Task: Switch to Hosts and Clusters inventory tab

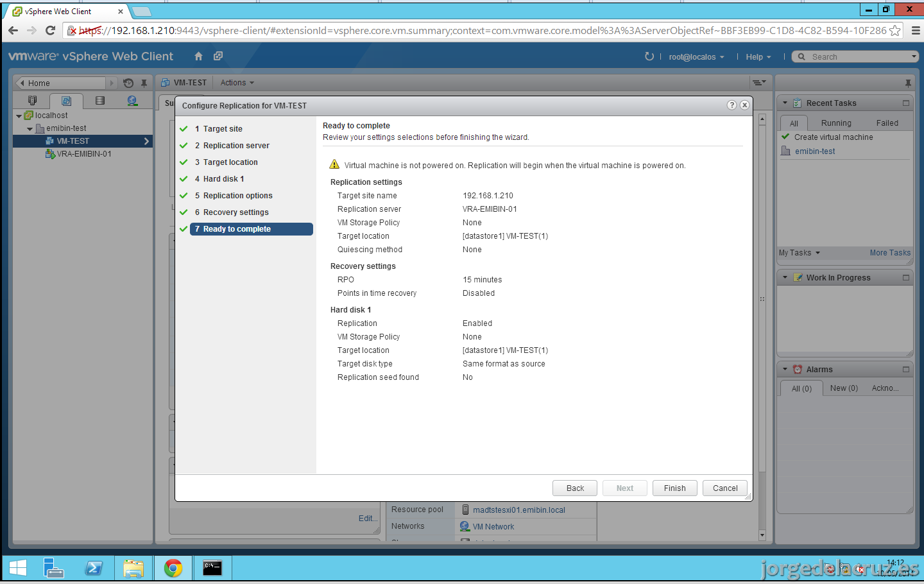Action: 33,101
